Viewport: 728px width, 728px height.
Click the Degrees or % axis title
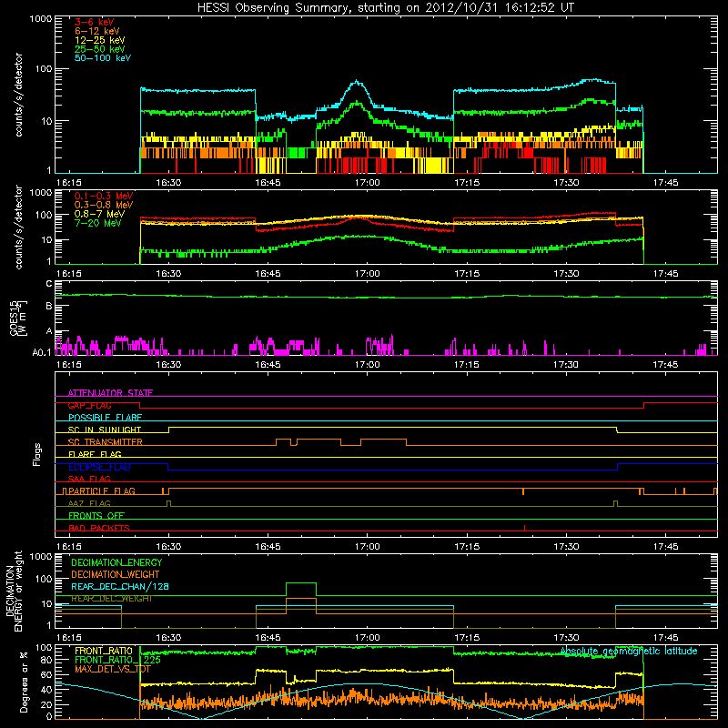point(24,682)
